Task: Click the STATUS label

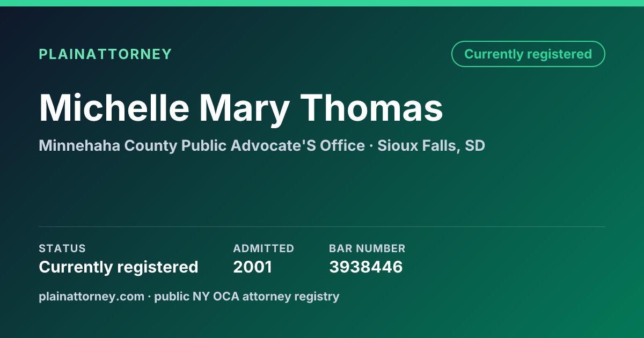Action: [62, 248]
